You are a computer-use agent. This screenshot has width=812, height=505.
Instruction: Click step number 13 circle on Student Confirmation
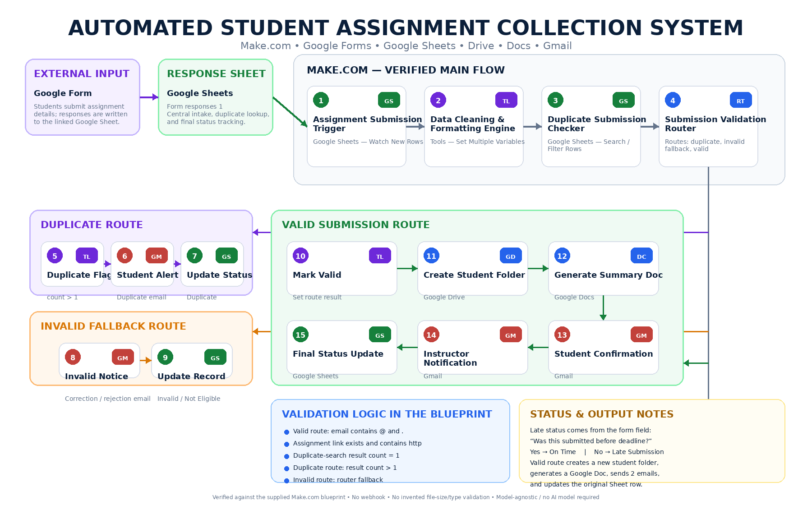click(562, 335)
